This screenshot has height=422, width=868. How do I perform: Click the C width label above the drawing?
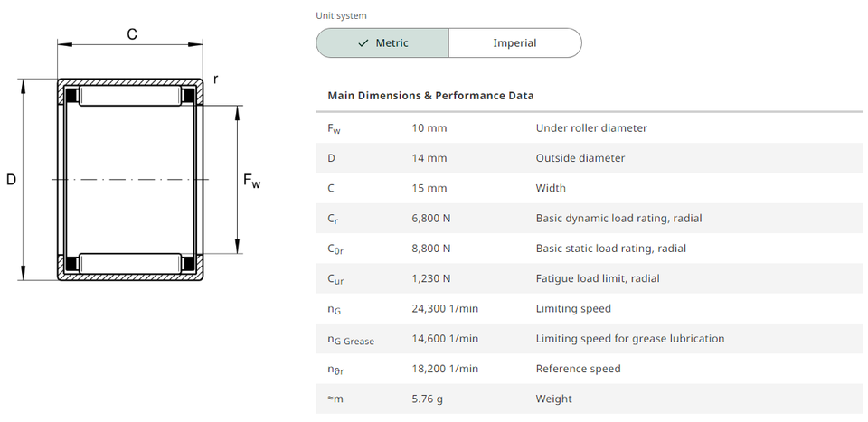[132, 34]
